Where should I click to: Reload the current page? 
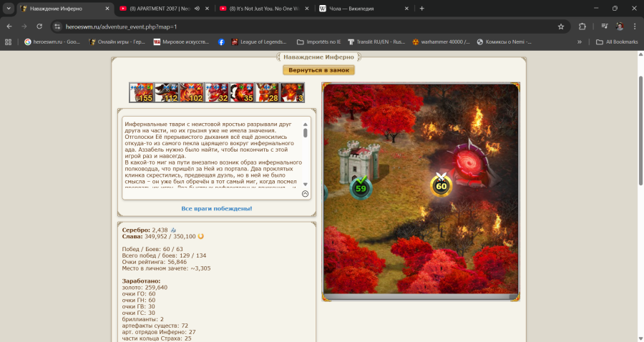point(39,26)
